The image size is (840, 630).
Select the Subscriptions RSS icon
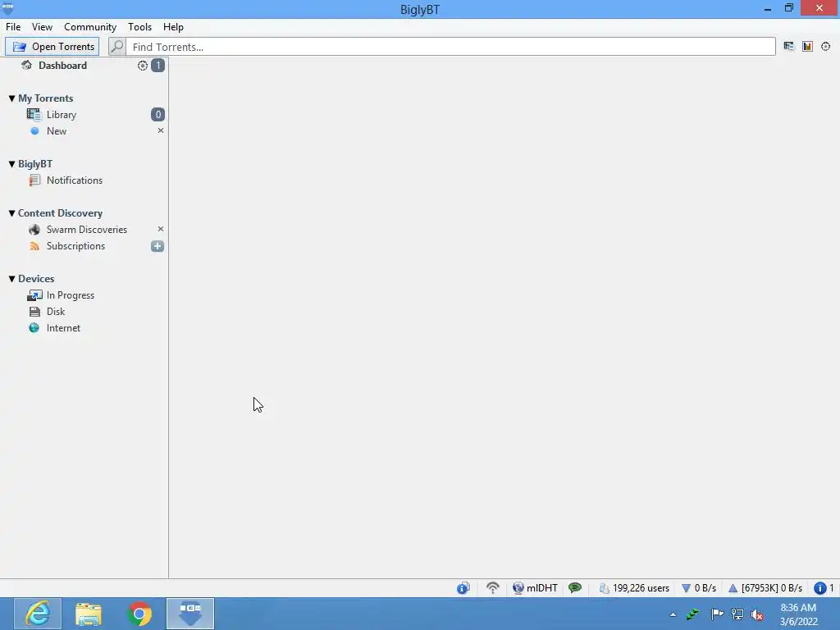click(x=34, y=246)
